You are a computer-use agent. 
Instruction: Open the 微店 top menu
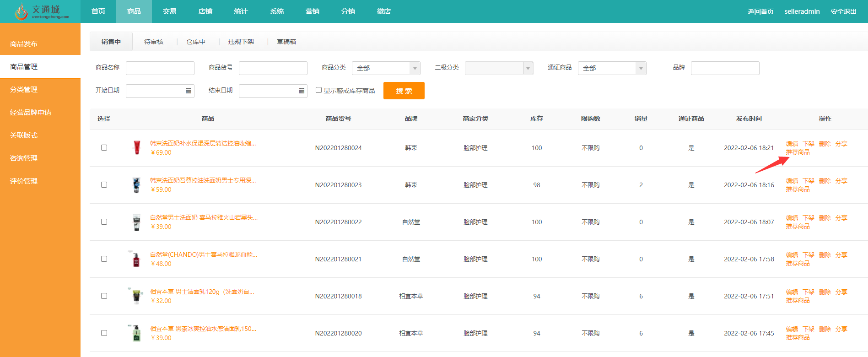tap(384, 11)
